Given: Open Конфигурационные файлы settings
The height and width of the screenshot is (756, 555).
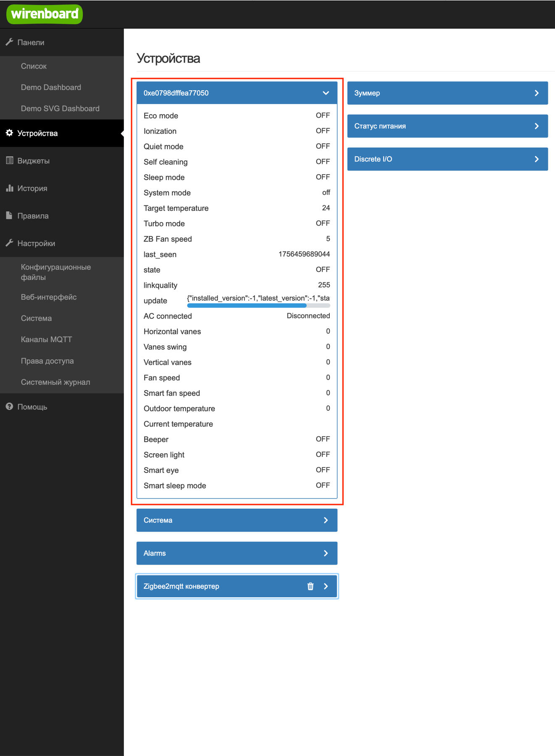Looking at the screenshot, I should pyautogui.click(x=55, y=272).
